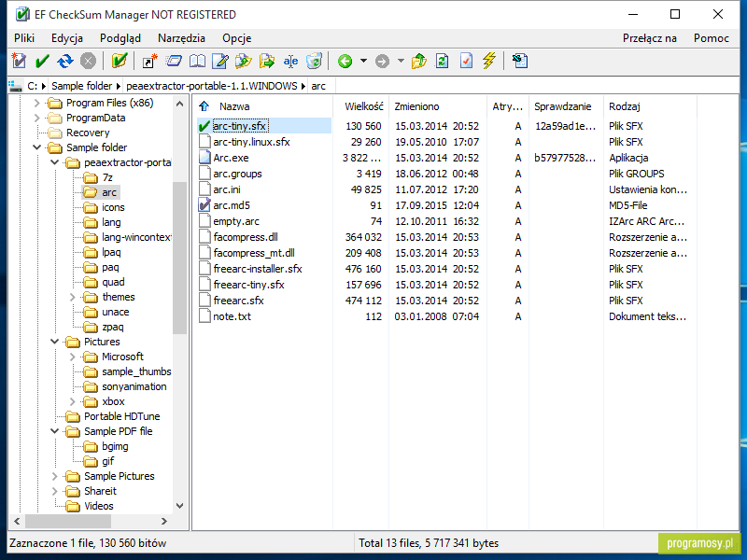
Task: Open the Podgląd menu
Action: 120,38
